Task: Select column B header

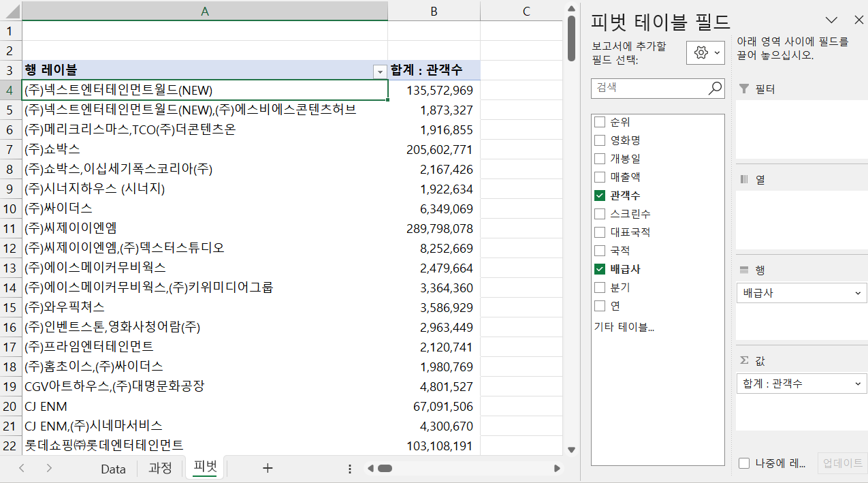Action: coord(434,11)
